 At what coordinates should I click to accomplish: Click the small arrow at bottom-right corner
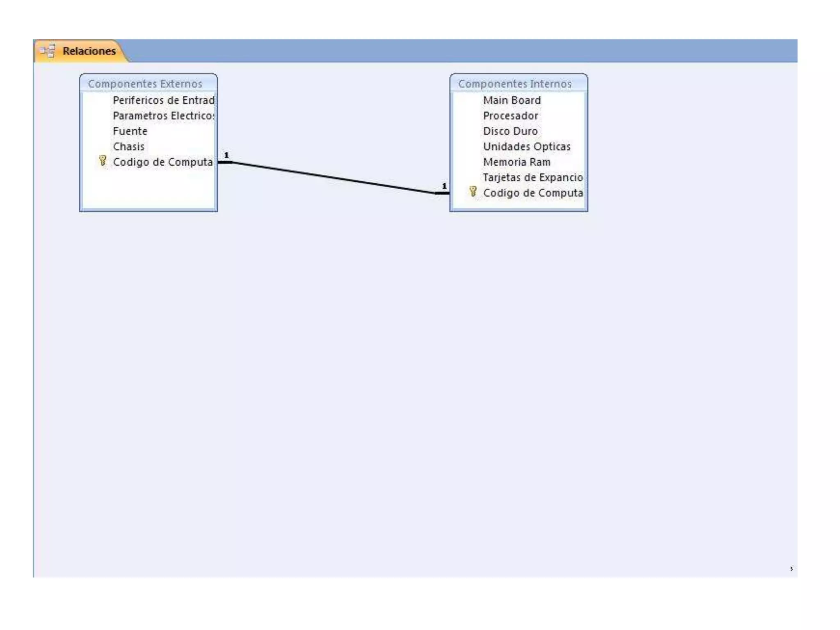click(791, 569)
